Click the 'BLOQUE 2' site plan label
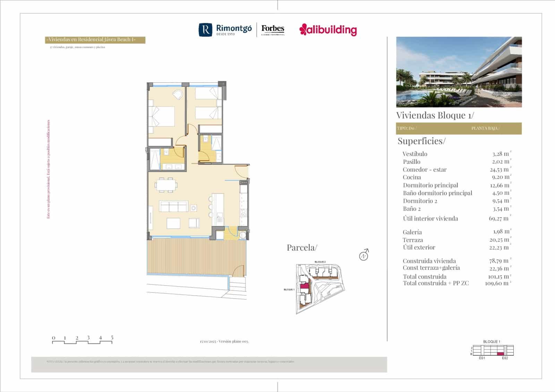555x392 pixels. coord(320,262)
